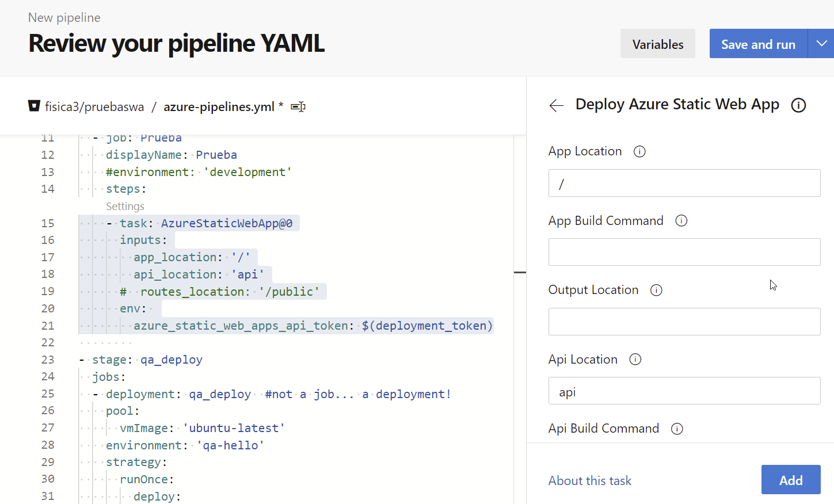This screenshot has height=504, width=834.
Task: Open the Variables panel
Action: (658, 44)
